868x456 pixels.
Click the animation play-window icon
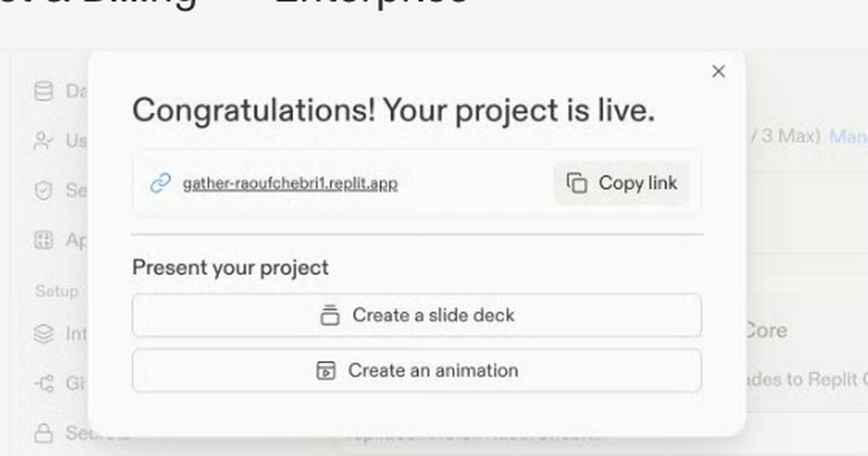point(326,371)
